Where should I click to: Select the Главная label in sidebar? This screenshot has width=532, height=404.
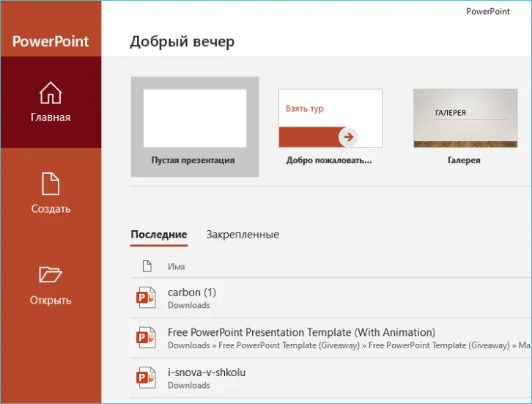51,117
